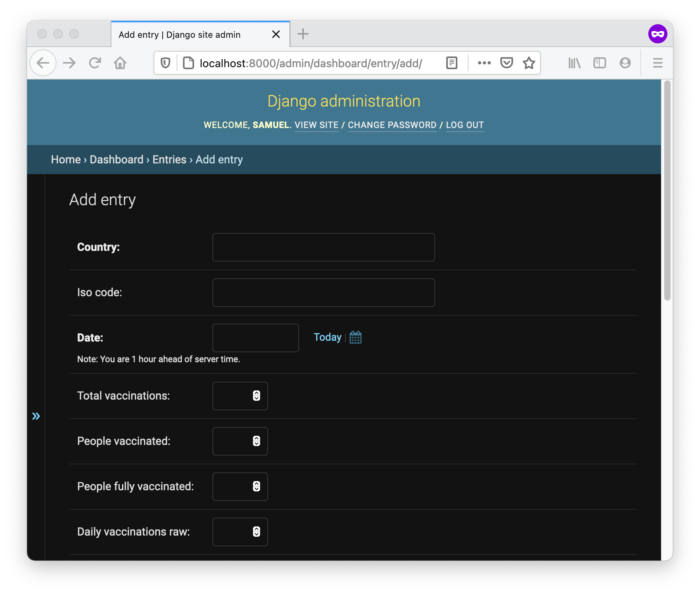Screen dimensions: 700x594
Task: Open Firefox account profile icon
Action: [625, 63]
